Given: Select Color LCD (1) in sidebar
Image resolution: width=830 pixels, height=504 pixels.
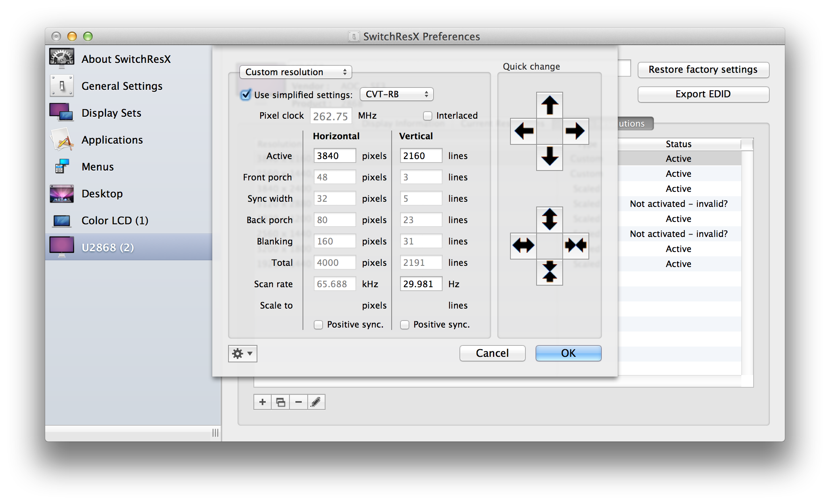Looking at the screenshot, I should [115, 221].
